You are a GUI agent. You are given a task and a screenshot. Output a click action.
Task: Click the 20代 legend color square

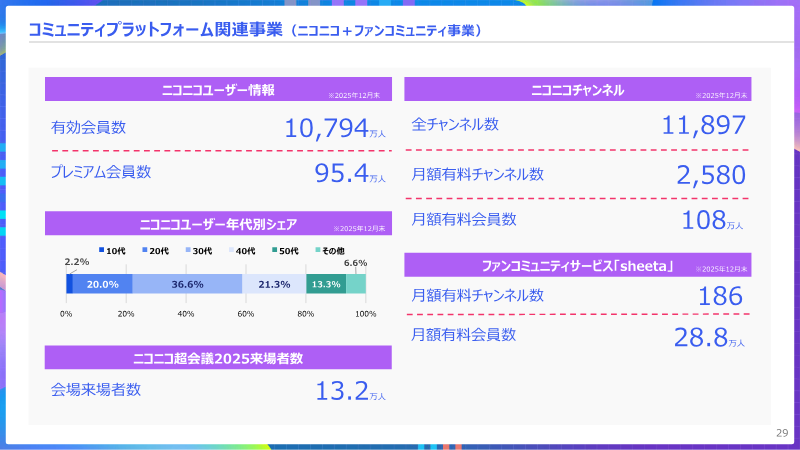click(144, 250)
